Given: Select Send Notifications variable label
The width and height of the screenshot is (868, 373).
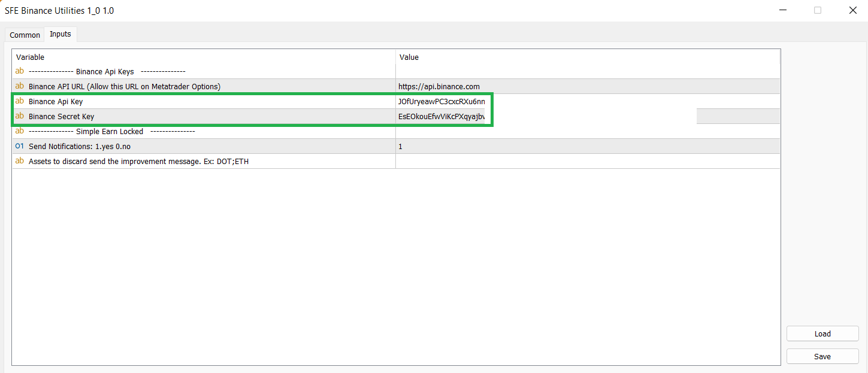Looking at the screenshot, I should [x=79, y=147].
